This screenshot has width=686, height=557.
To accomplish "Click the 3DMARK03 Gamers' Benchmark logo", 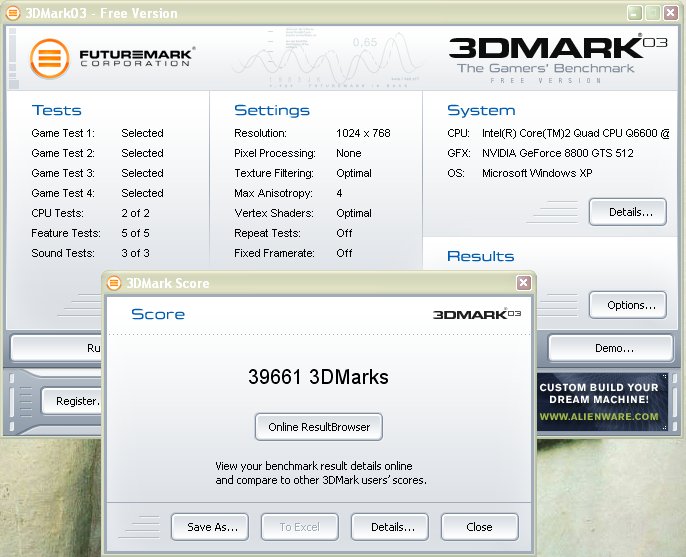I will 558,59.
